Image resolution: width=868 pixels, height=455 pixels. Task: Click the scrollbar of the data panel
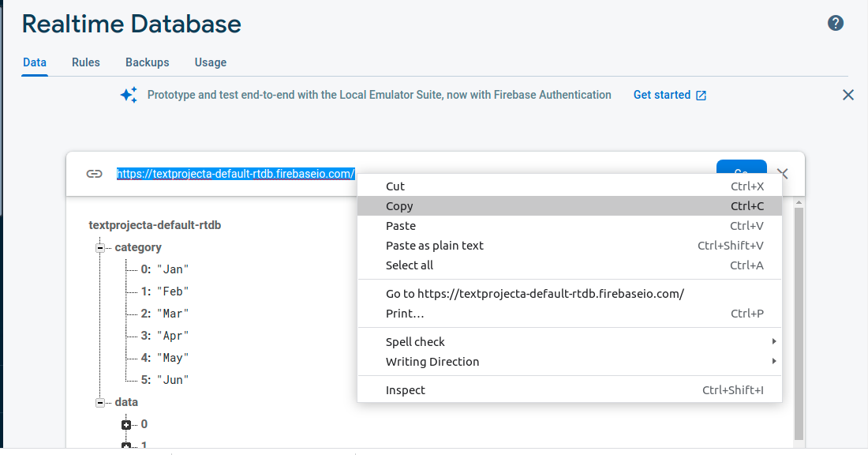pos(799,324)
